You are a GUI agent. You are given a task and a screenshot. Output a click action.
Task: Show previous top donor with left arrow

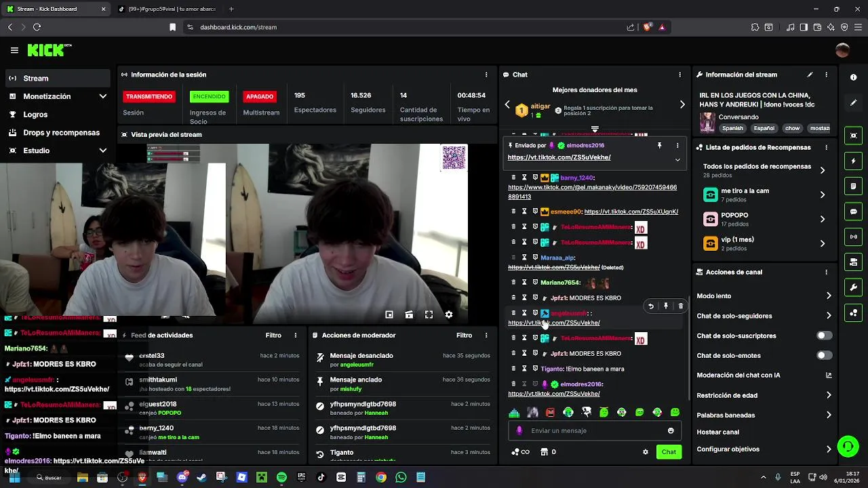click(x=507, y=104)
